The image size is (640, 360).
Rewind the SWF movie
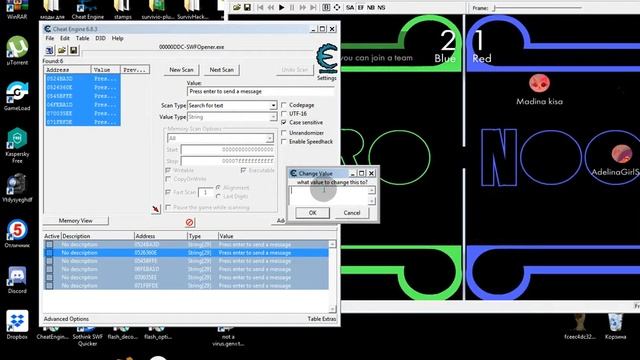tap(271, 8)
